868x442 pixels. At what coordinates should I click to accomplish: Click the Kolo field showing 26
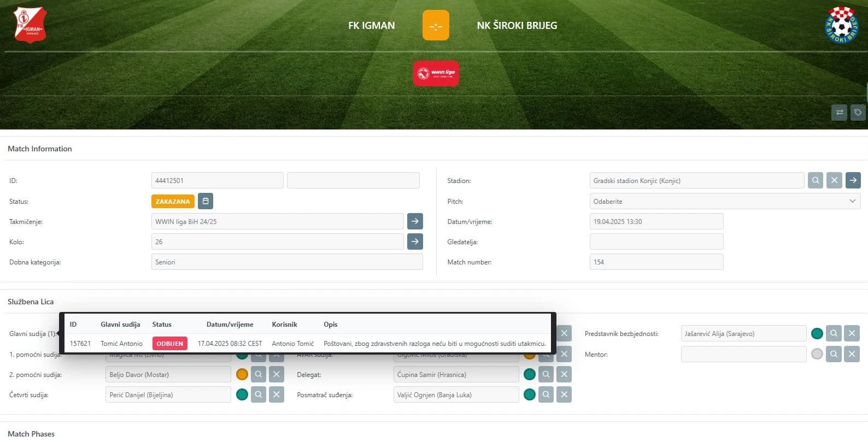pos(278,241)
